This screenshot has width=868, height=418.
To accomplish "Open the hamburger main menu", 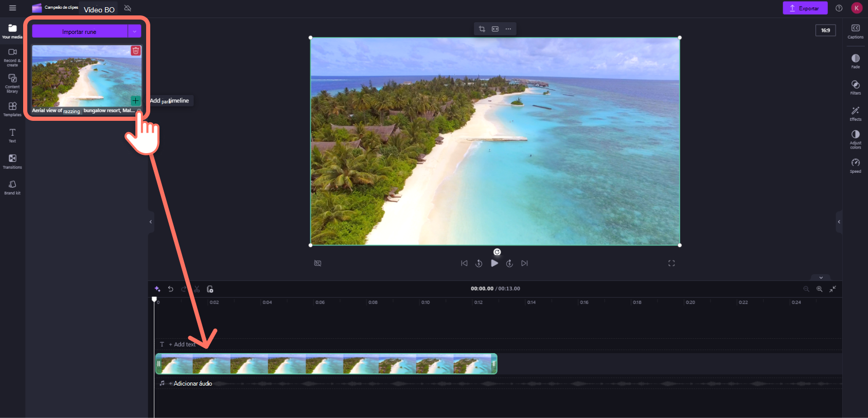I will (12, 8).
